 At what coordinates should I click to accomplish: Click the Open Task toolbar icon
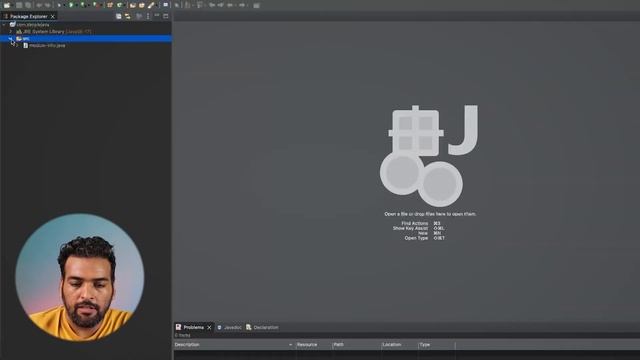pyautogui.click(x=142, y=5)
